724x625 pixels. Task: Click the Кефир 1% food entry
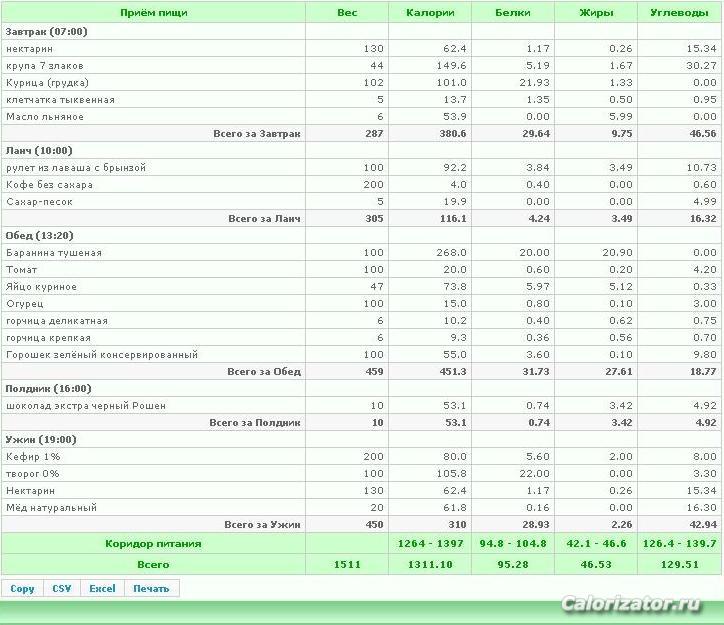[x=33, y=457]
